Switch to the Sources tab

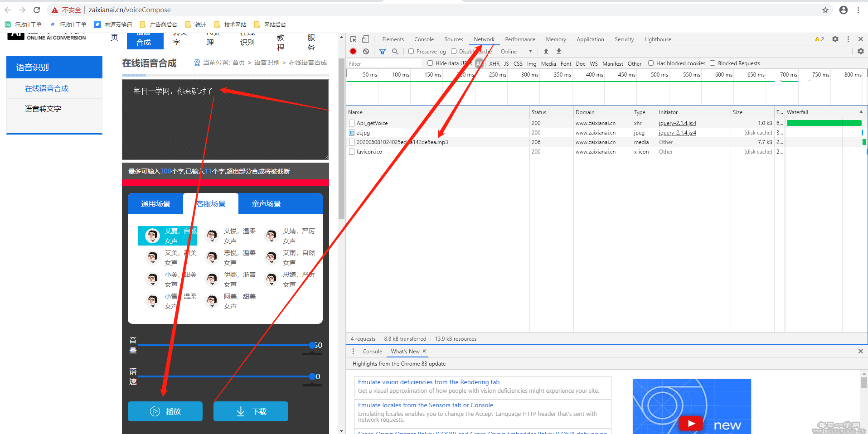(454, 39)
